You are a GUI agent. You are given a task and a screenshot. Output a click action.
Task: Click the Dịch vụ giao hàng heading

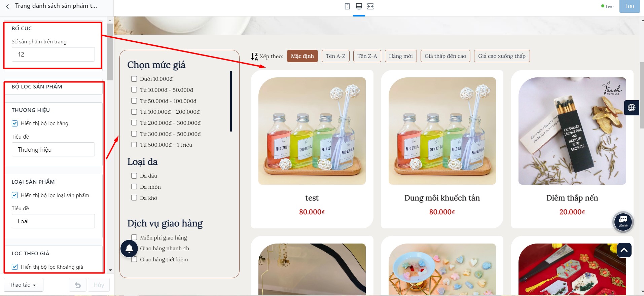pyautogui.click(x=165, y=224)
